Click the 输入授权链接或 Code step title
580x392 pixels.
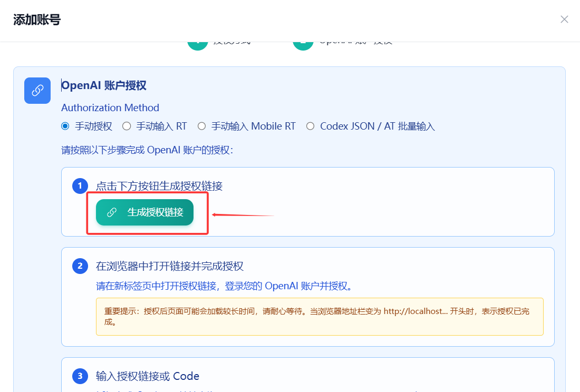[148, 376]
